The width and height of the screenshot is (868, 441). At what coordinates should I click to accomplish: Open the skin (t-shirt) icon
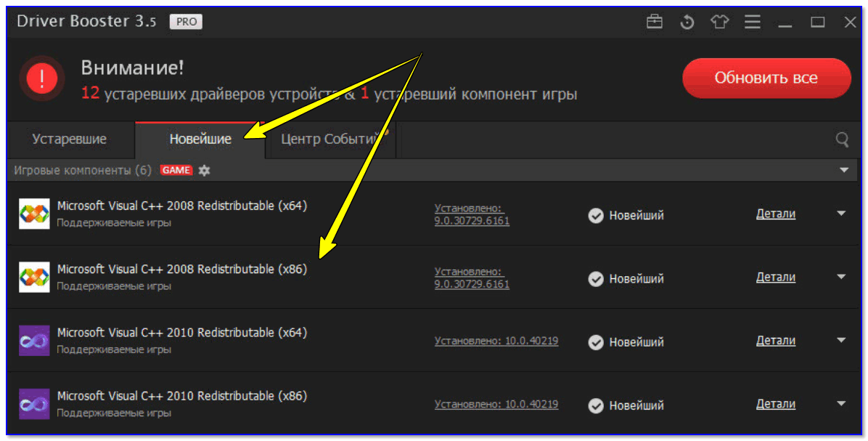[720, 22]
